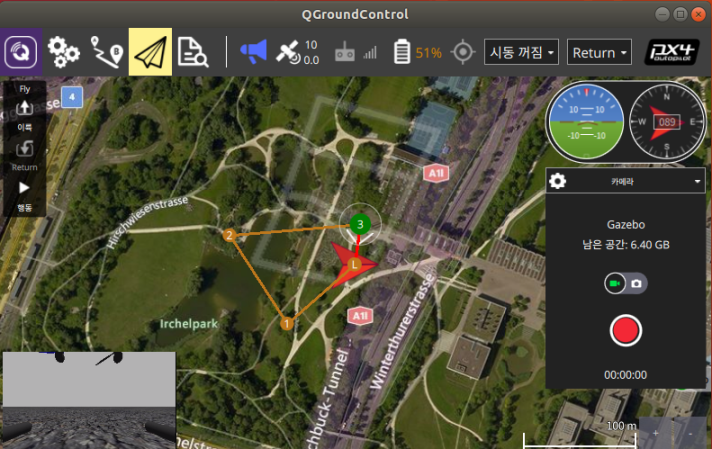
Task: Click the Fly label at strip top
Action: click(25, 89)
